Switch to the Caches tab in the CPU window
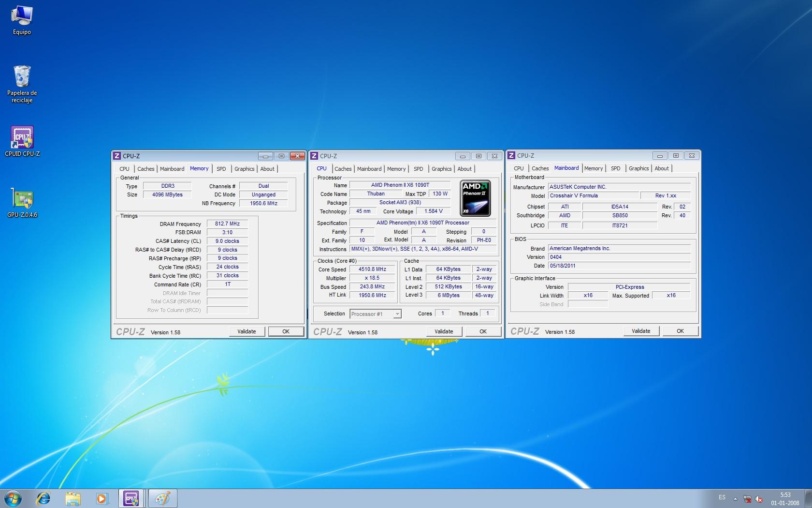The height and width of the screenshot is (508, 812). click(x=343, y=169)
